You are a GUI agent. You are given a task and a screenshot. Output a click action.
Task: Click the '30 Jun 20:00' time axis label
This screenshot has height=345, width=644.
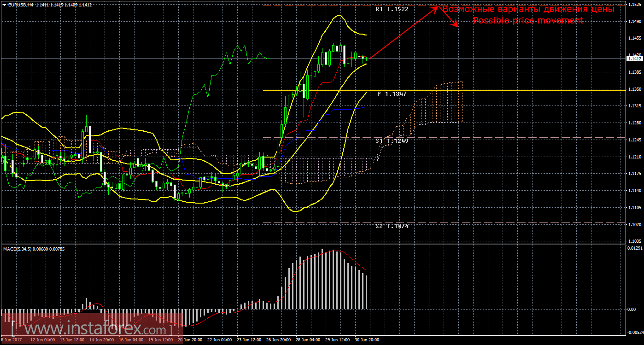tap(367, 340)
